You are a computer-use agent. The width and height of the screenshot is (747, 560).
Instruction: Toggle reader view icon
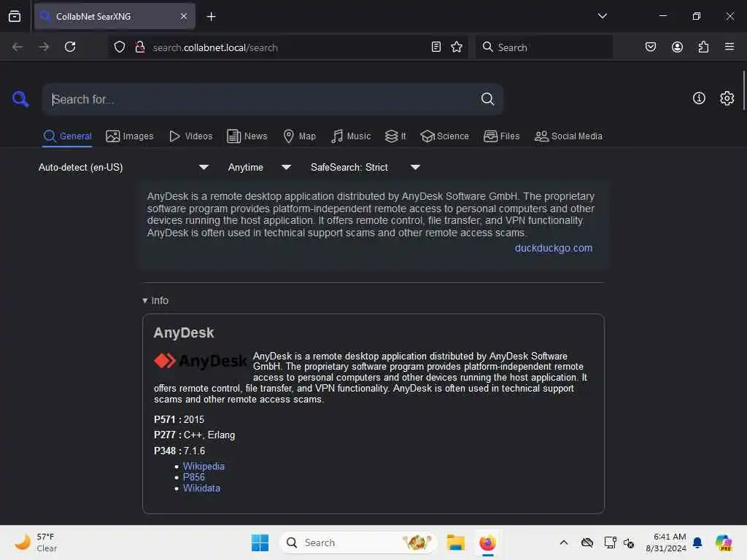click(436, 47)
